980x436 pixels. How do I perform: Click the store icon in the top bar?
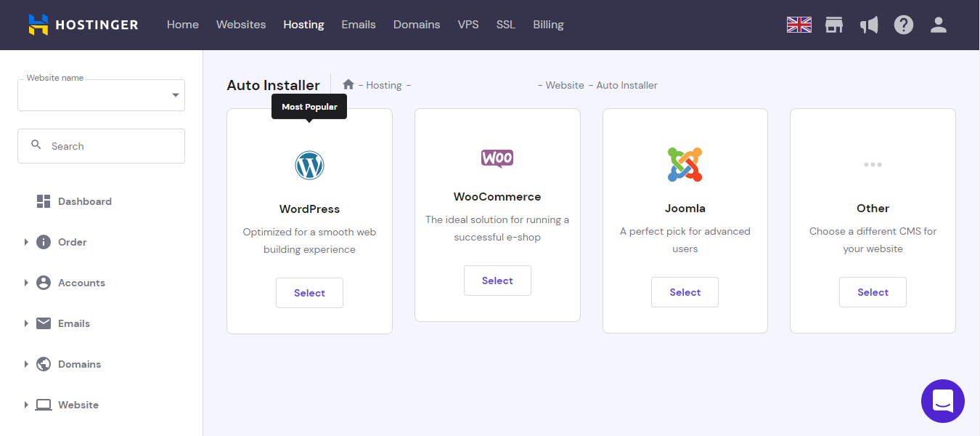click(x=834, y=24)
